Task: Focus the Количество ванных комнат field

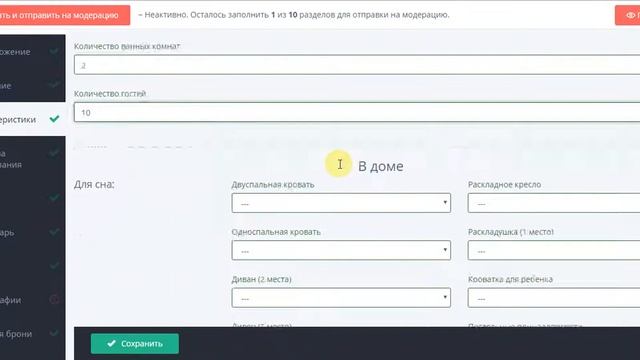Action: click(x=357, y=65)
